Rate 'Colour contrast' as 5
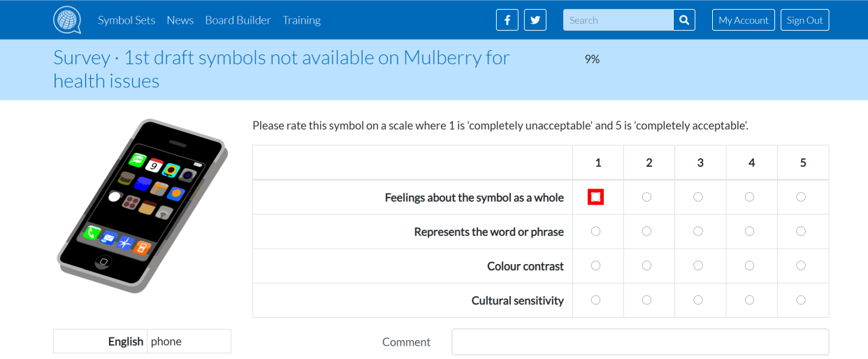 (x=801, y=265)
